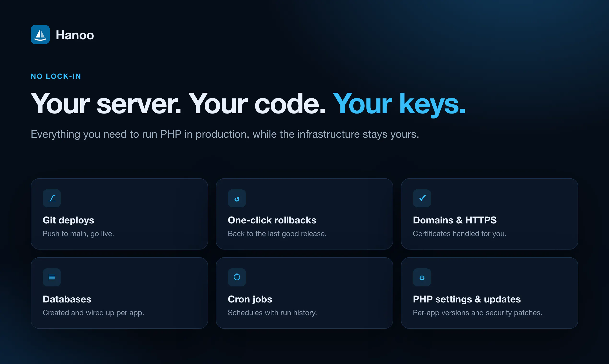The height and width of the screenshot is (364, 609).
Task: Click the 'Everything you need to run PHP' subtitle
Action: coord(225,134)
